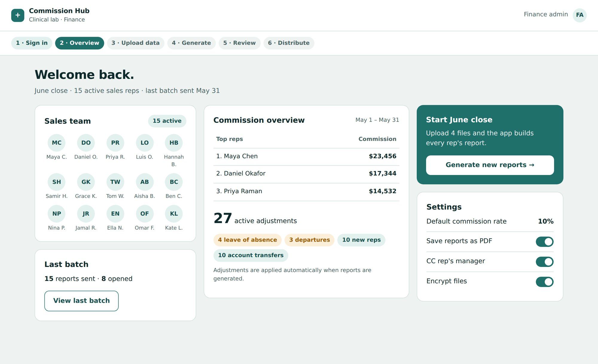Click the Top reps column header
The height and width of the screenshot is (364, 598).
(x=229, y=139)
